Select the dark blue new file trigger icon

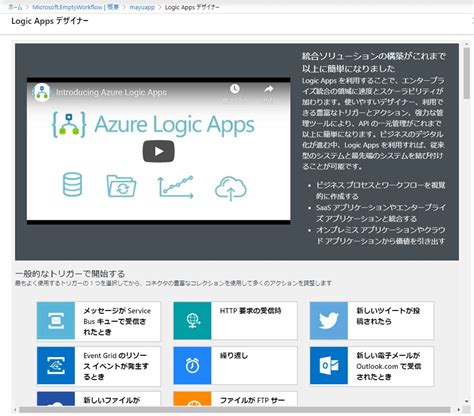click(x=56, y=399)
